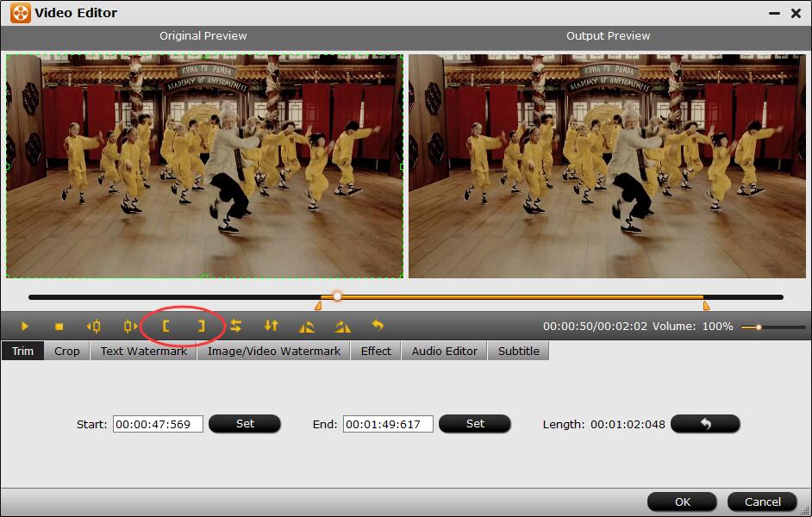Mark trim start with left bracket icon
Image resolution: width=812 pixels, height=517 pixels.
coord(166,327)
